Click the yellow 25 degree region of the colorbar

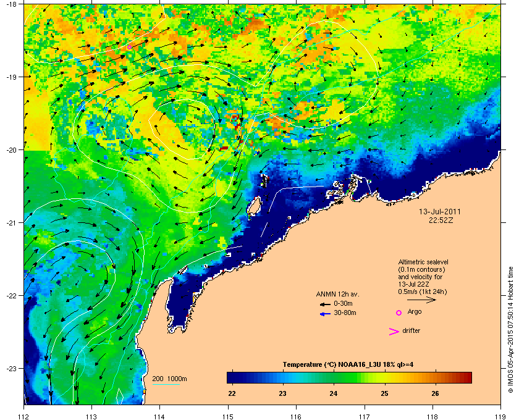click(x=384, y=377)
